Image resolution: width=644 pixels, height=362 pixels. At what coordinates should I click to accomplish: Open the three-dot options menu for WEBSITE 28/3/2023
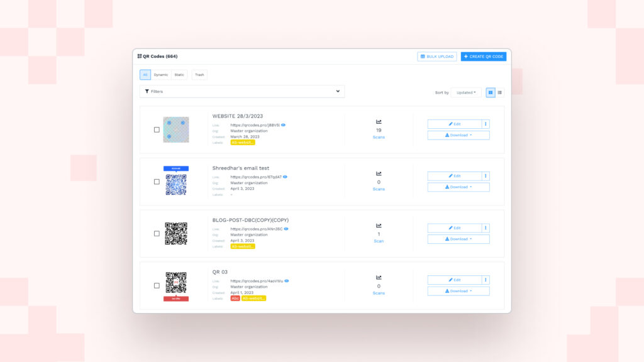click(485, 123)
